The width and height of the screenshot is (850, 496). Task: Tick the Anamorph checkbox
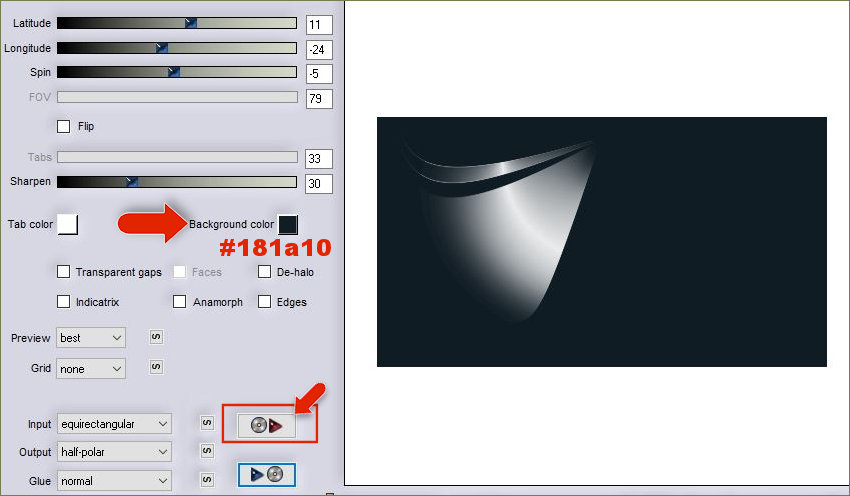(x=180, y=302)
